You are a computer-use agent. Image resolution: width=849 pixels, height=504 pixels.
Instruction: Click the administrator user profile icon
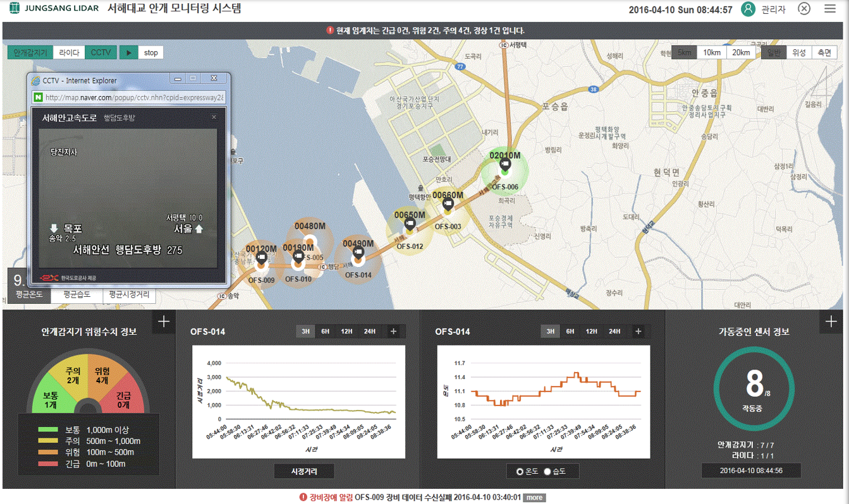click(x=748, y=9)
